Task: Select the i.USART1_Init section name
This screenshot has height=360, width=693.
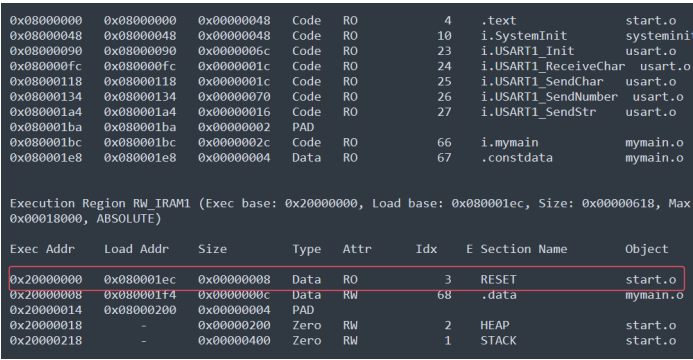Action: coord(527,51)
